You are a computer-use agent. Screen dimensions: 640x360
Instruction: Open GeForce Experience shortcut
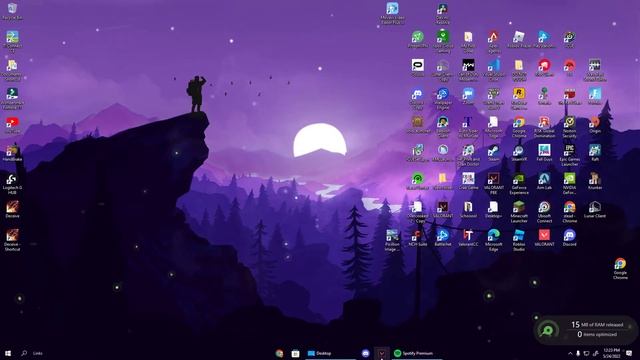click(519, 184)
